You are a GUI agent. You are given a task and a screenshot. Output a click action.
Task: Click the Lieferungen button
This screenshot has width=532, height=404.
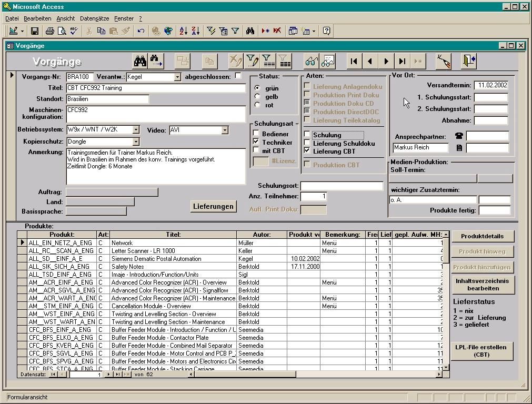point(213,206)
